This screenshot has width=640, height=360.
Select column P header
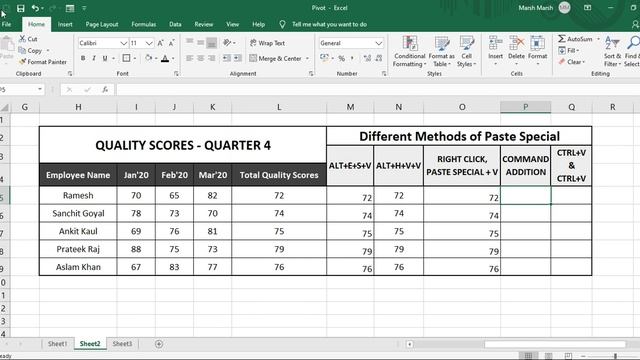[525, 107]
